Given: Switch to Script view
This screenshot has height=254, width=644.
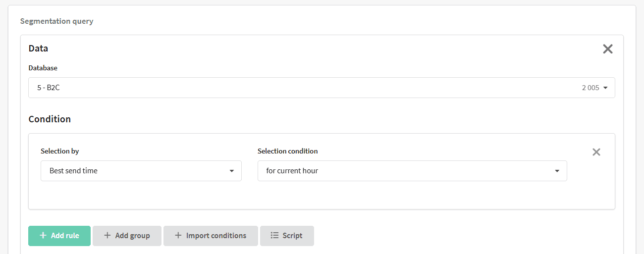Looking at the screenshot, I should [x=287, y=236].
